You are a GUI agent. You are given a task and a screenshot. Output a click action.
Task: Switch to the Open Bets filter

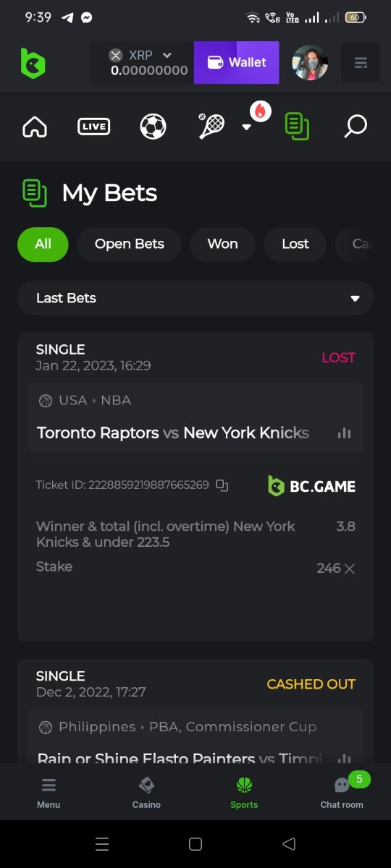coord(130,244)
